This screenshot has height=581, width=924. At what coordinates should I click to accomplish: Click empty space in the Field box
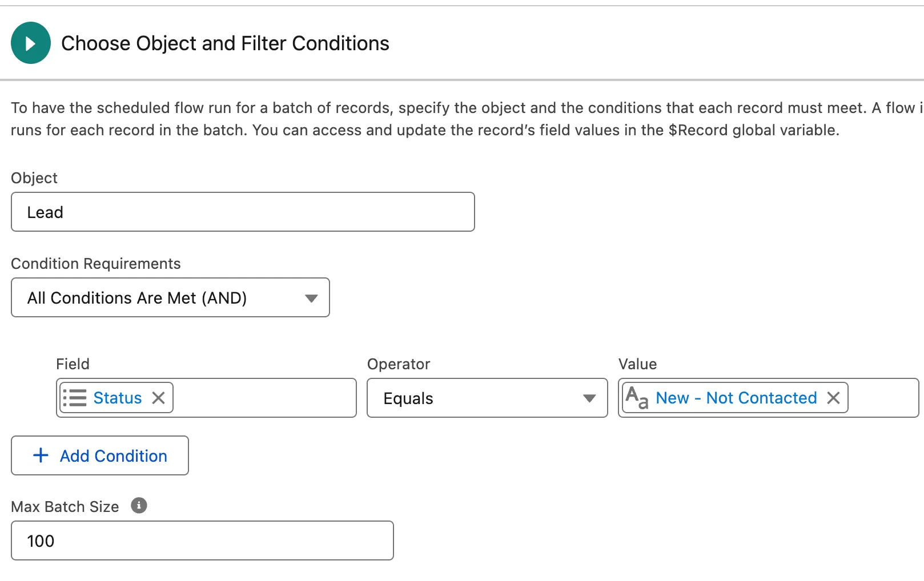click(x=263, y=398)
